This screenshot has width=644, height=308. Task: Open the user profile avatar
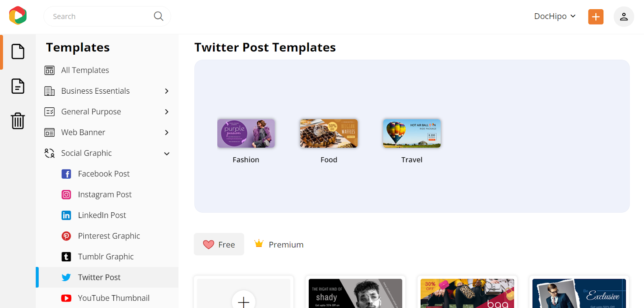pos(623,16)
